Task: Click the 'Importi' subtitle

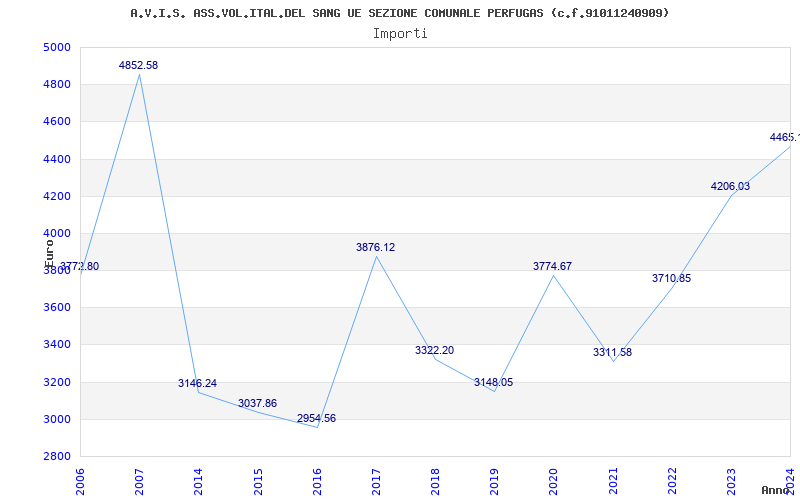Action: click(400, 34)
